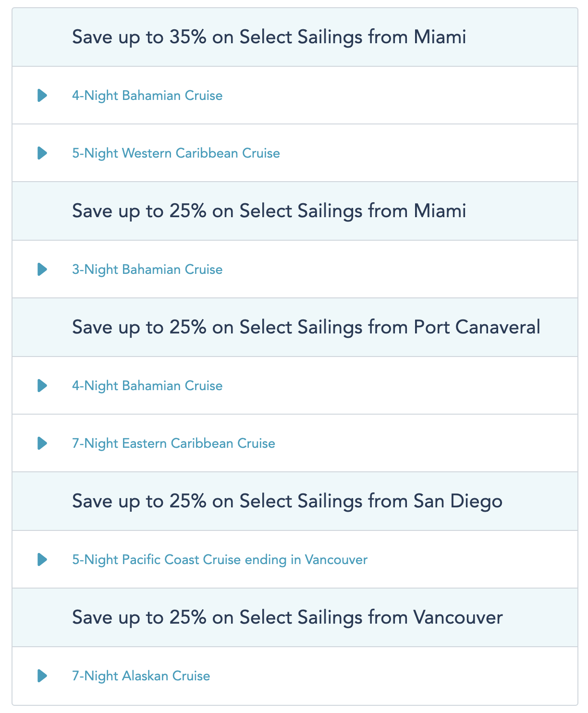Open 5-Night Pacific Coast Cruise ending in Vancouver
This screenshot has height=713, width=588.
click(220, 560)
